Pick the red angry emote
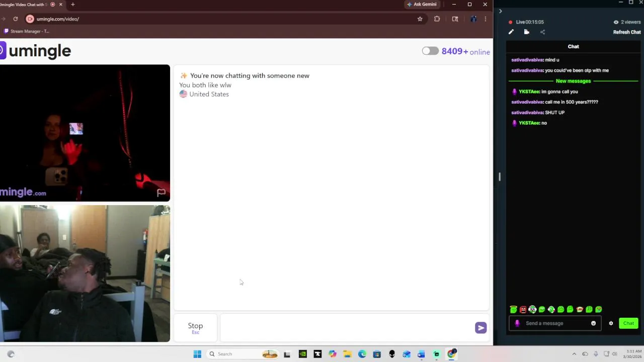The height and width of the screenshot is (362, 644). [x=523, y=309]
